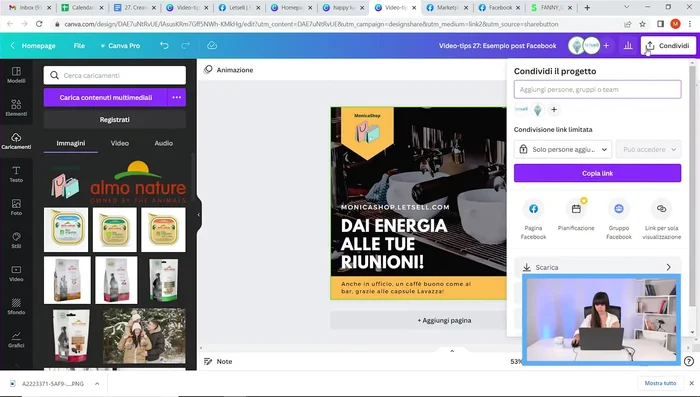Image resolution: width=700 pixels, height=397 pixels.
Task: Open download item options chevron
Action: tap(97, 383)
